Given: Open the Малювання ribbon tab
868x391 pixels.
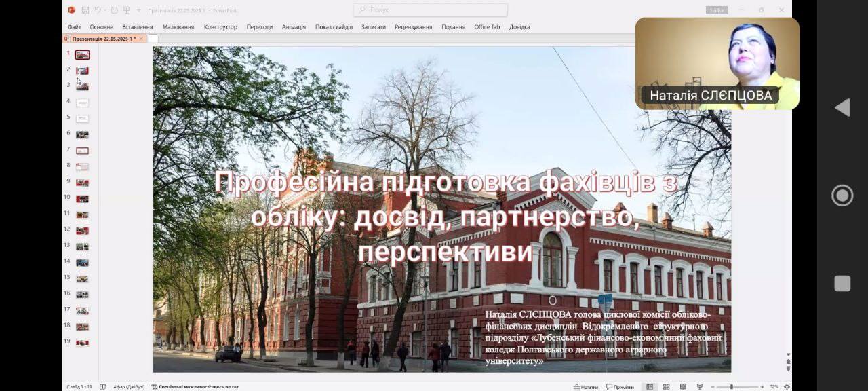Looking at the screenshot, I should coord(178,27).
